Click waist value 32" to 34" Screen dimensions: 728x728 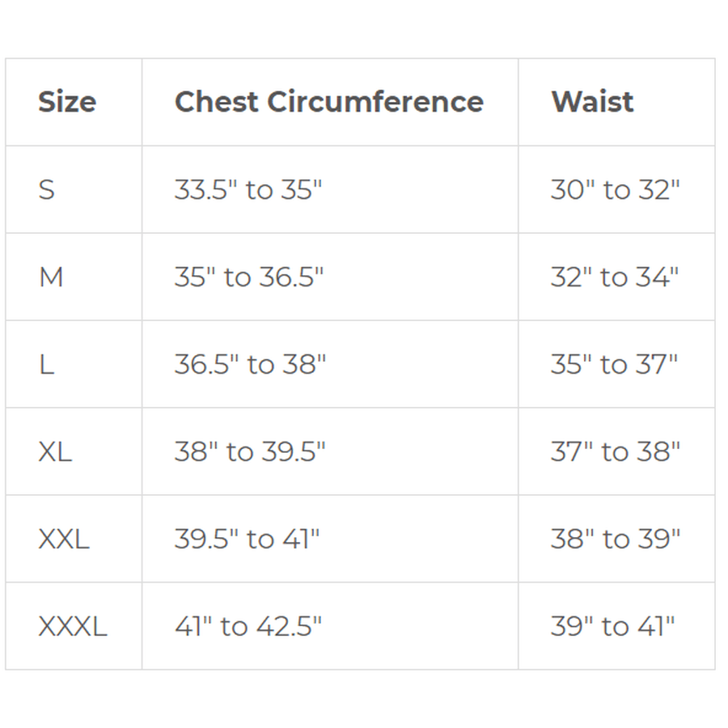[615, 277]
